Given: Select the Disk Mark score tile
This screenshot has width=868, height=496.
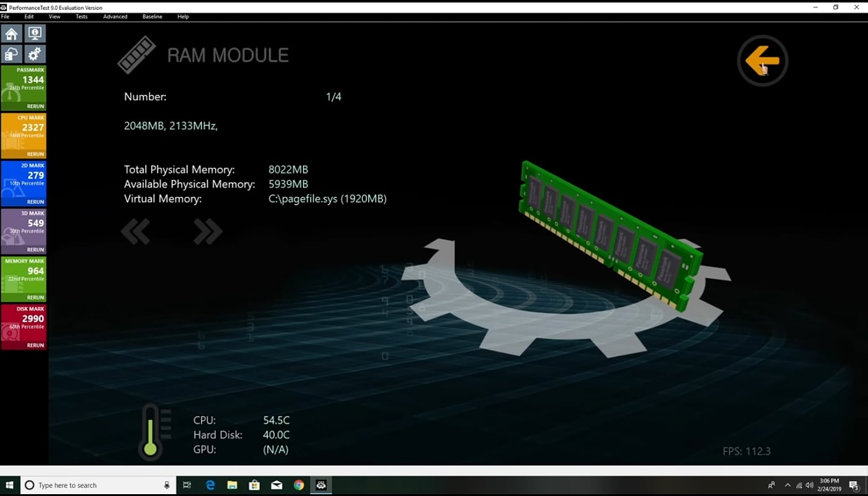Looking at the screenshot, I should [24, 327].
